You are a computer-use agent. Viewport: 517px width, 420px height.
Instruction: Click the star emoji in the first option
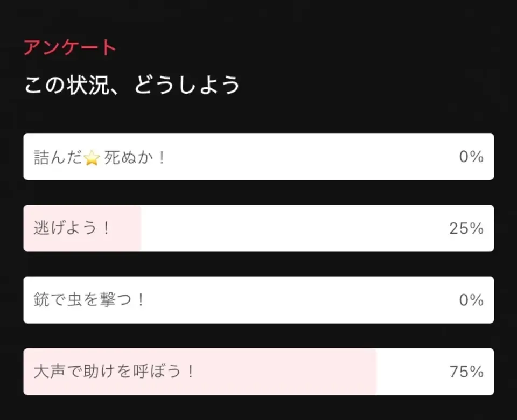[92, 158]
